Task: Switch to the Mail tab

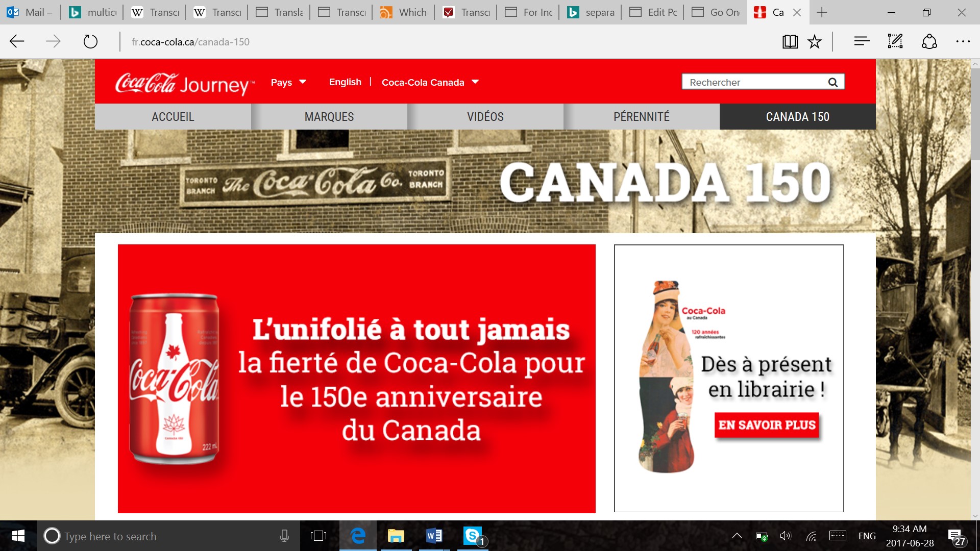Action: click(31, 12)
